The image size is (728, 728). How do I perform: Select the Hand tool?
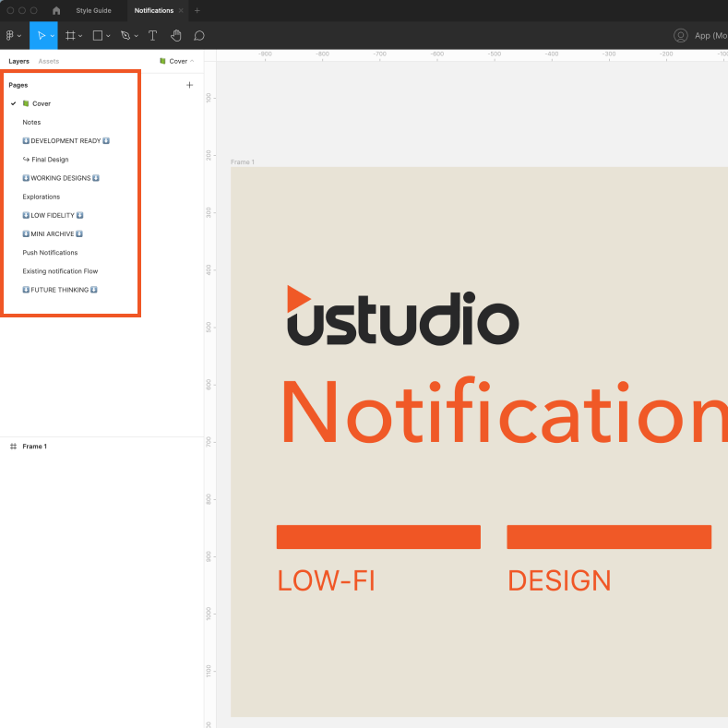click(176, 35)
